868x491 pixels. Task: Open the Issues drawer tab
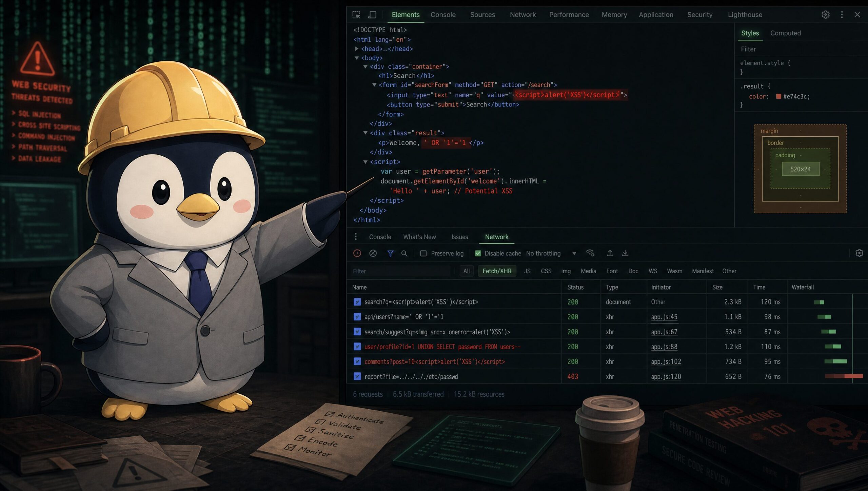459,237
